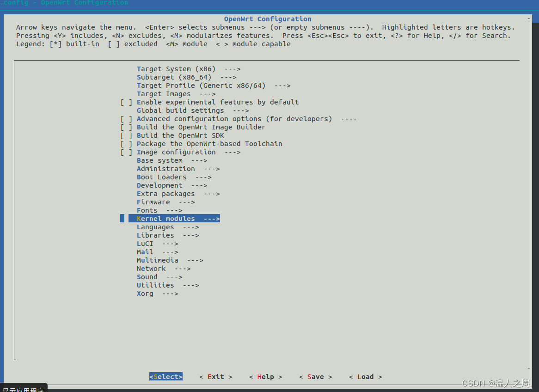Expand Boot Loaders submenu entry
This screenshot has width=539, height=392.
pyautogui.click(x=174, y=177)
